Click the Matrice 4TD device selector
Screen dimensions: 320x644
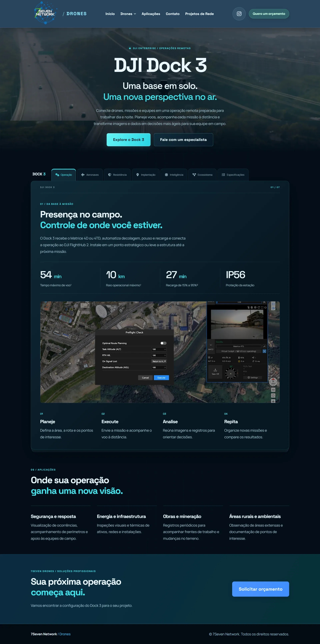pos(239,346)
